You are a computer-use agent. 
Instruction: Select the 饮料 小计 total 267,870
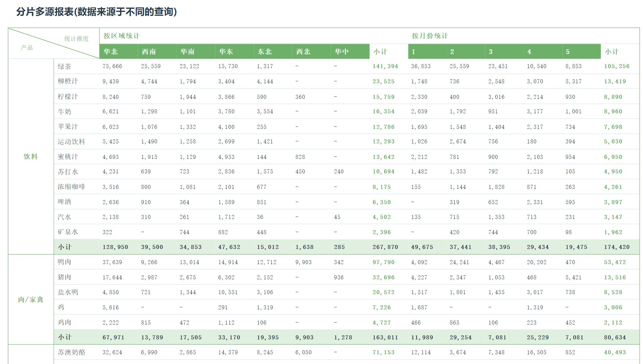tap(385, 247)
